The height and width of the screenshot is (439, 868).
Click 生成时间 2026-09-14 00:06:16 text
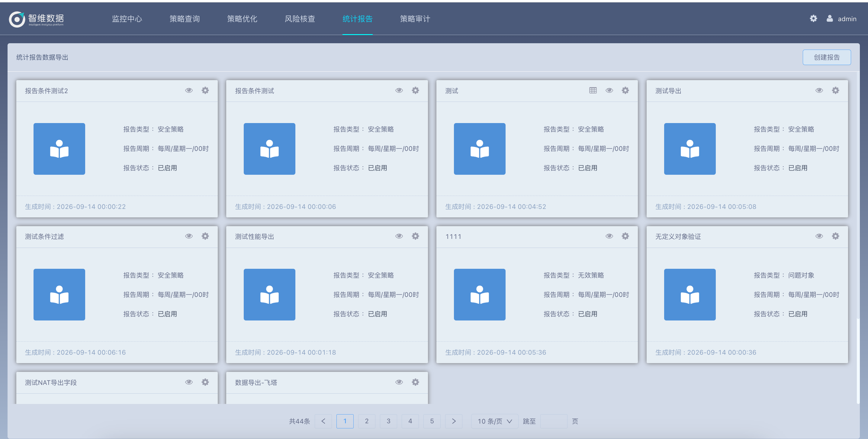pos(75,352)
